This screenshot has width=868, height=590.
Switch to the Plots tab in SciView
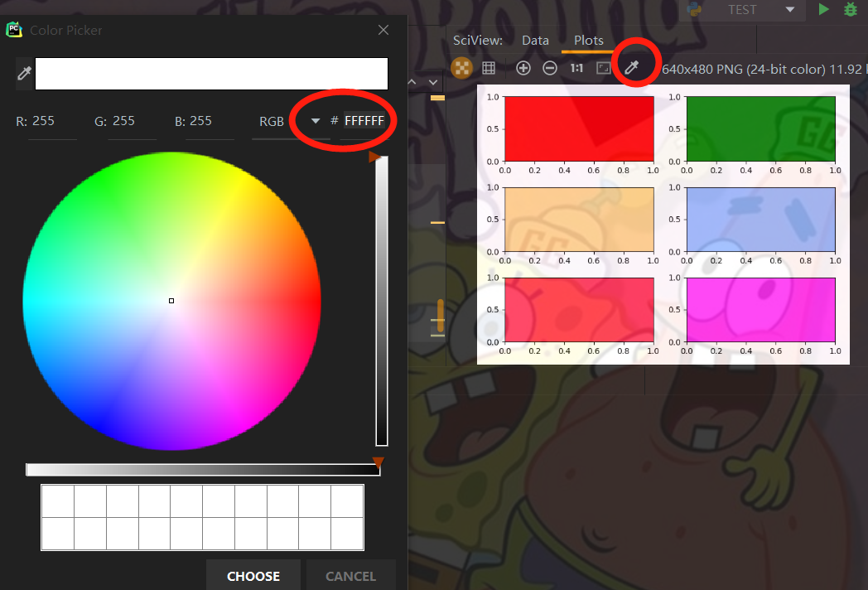(588, 41)
